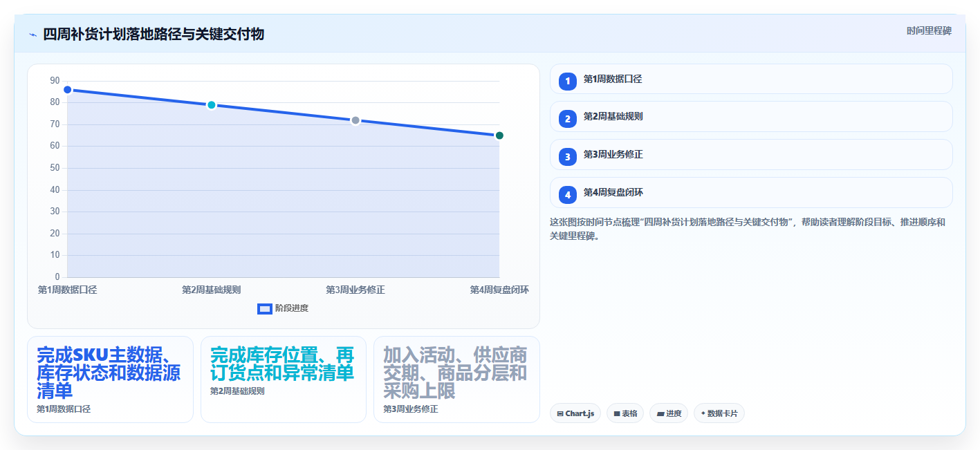Viewport: 980px width, 450px height.
Task: Click the 数据卡片 tag
Action: coord(719,413)
